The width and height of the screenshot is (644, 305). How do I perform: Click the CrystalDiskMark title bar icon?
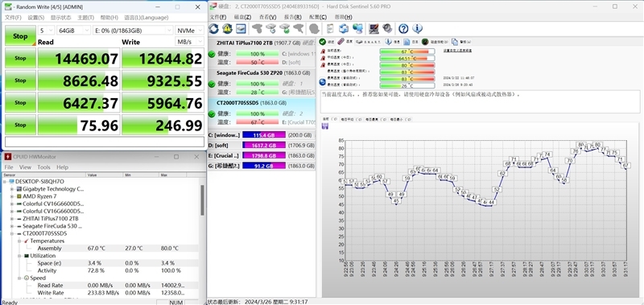8,7
